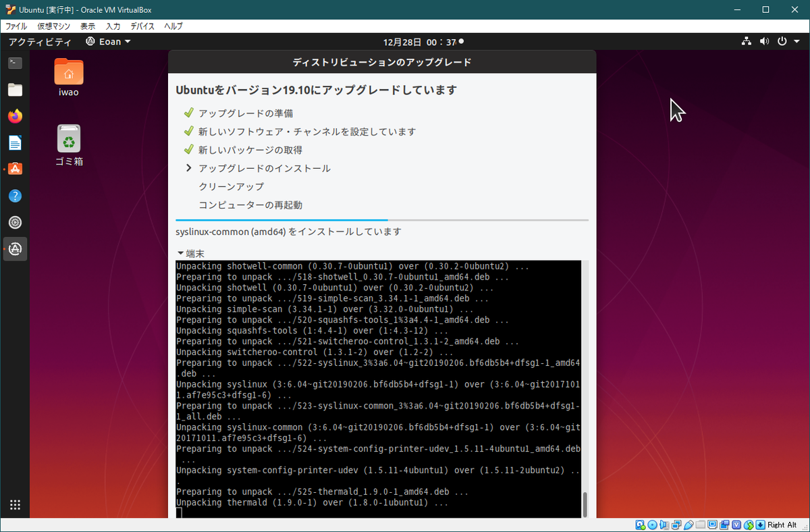The height and width of the screenshot is (532, 810).
Task: Open the Eoan app menu dropdown
Action: [x=109, y=42]
